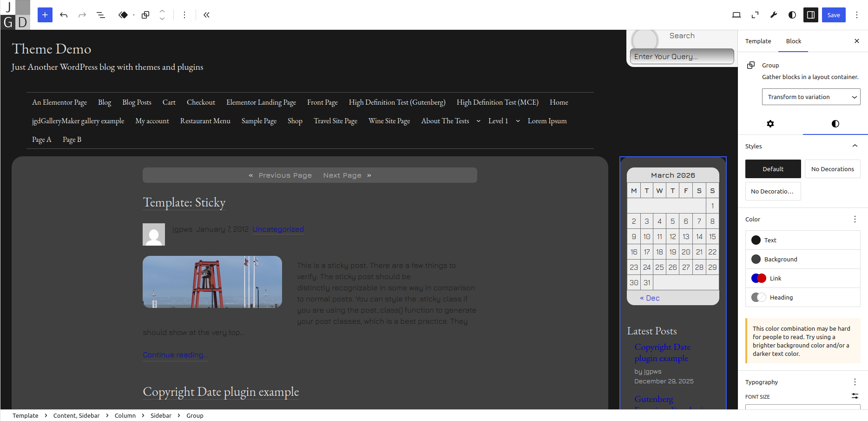The width and height of the screenshot is (868, 421).
Task: Click the Enter Your Query search field
Action: tap(682, 56)
